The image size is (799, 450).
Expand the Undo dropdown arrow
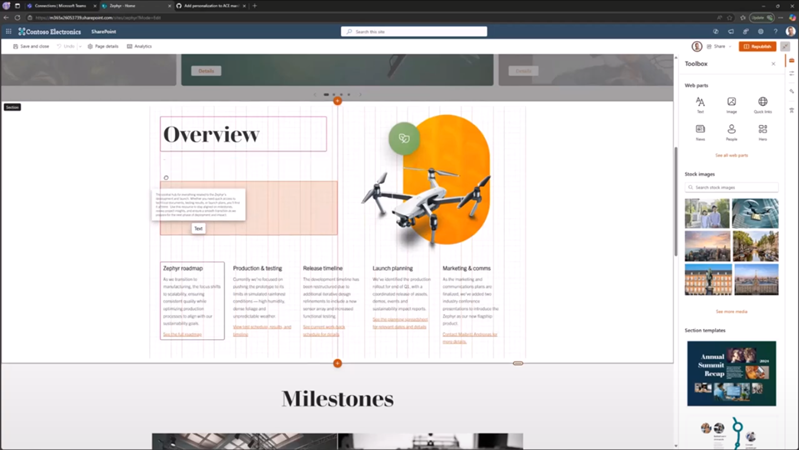[80, 46]
